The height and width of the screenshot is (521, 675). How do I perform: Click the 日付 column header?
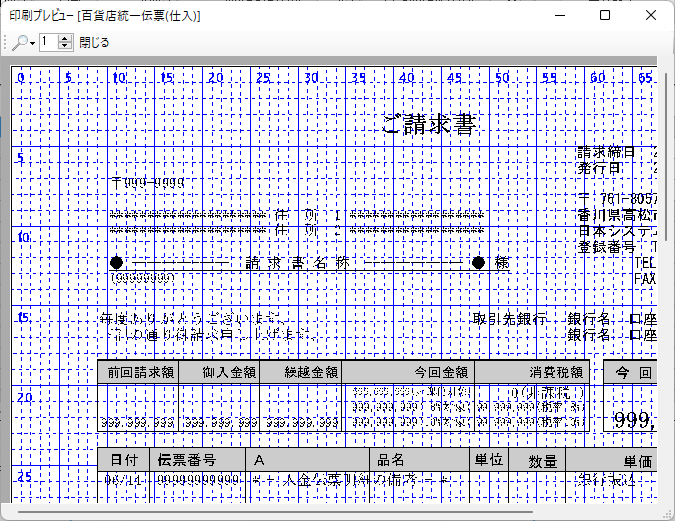pos(124,460)
